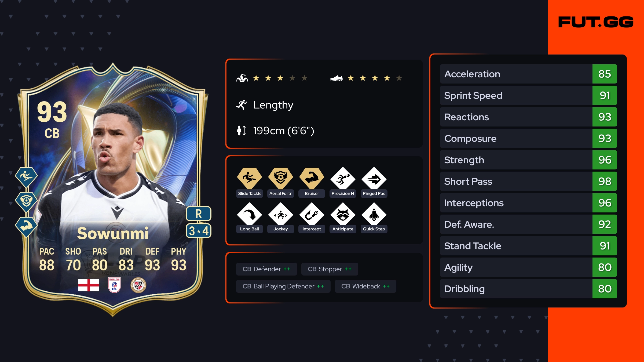Click the EFL League Two badge

[114, 285]
